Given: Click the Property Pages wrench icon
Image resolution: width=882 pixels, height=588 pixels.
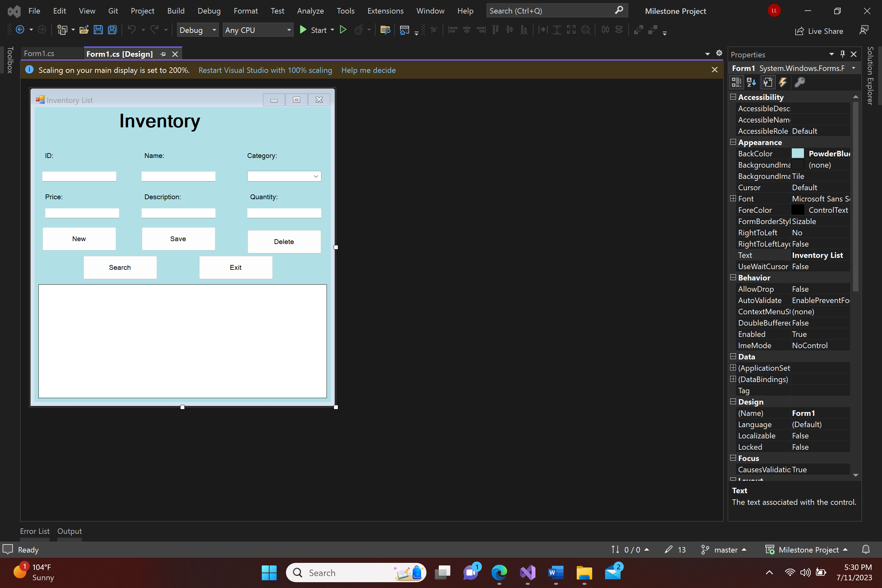Looking at the screenshot, I should tap(799, 82).
